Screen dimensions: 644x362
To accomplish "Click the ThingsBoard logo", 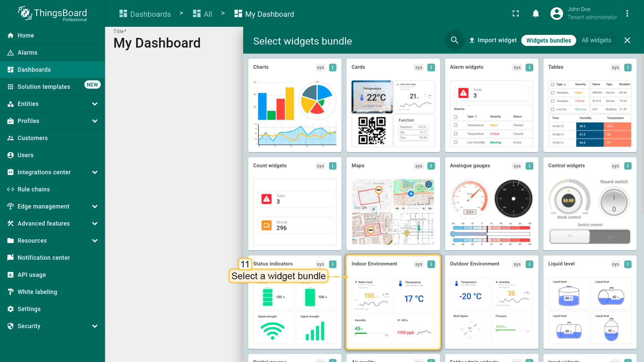I will [53, 13].
